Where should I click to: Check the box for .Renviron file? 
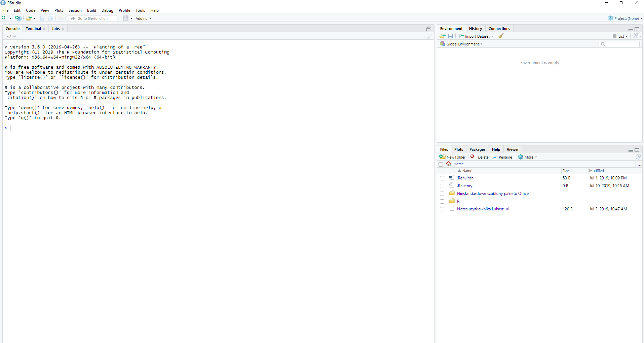point(442,178)
